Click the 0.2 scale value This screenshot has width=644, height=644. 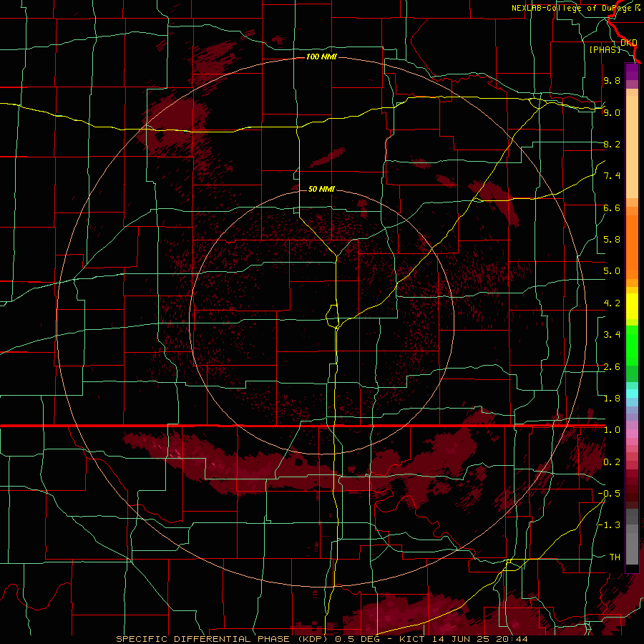pyautogui.click(x=612, y=462)
